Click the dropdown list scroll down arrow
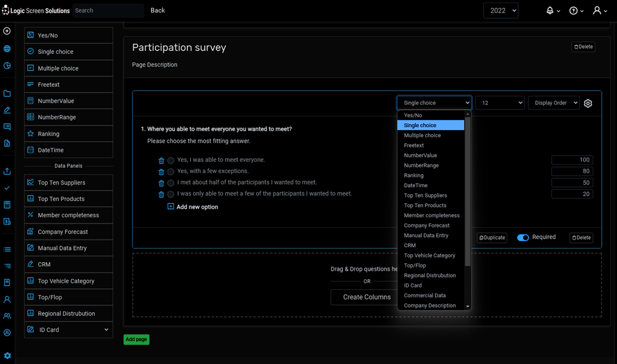Screen dimensions: 617x364 468,307
